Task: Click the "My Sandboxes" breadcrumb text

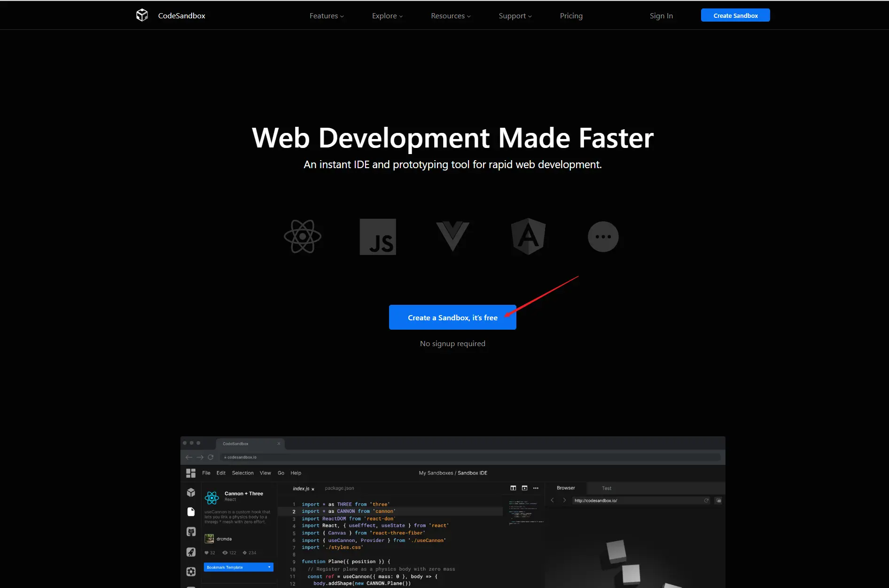Action: point(436,473)
